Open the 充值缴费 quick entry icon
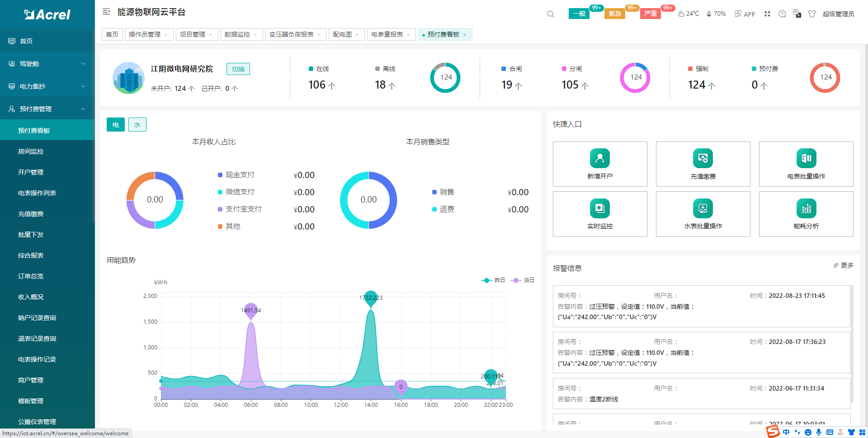 [703, 159]
